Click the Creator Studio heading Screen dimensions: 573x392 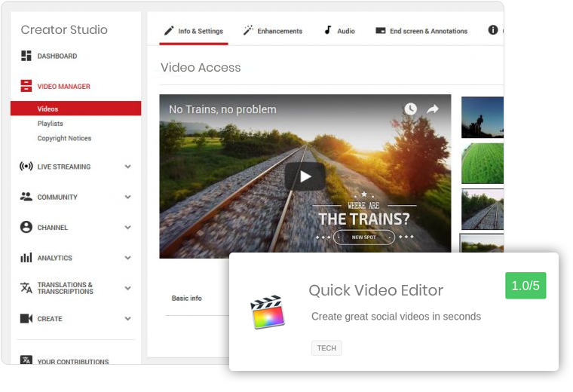(64, 29)
